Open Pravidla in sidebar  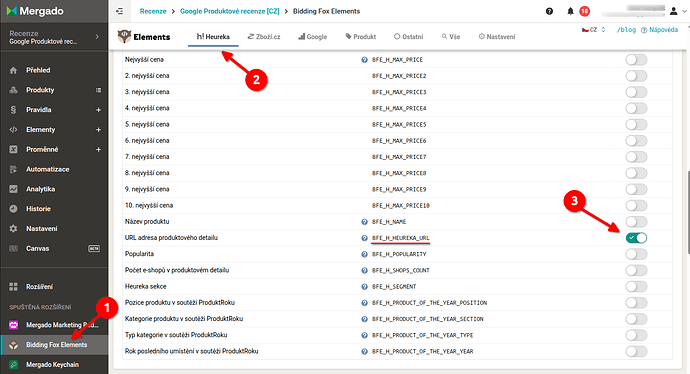(39, 110)
